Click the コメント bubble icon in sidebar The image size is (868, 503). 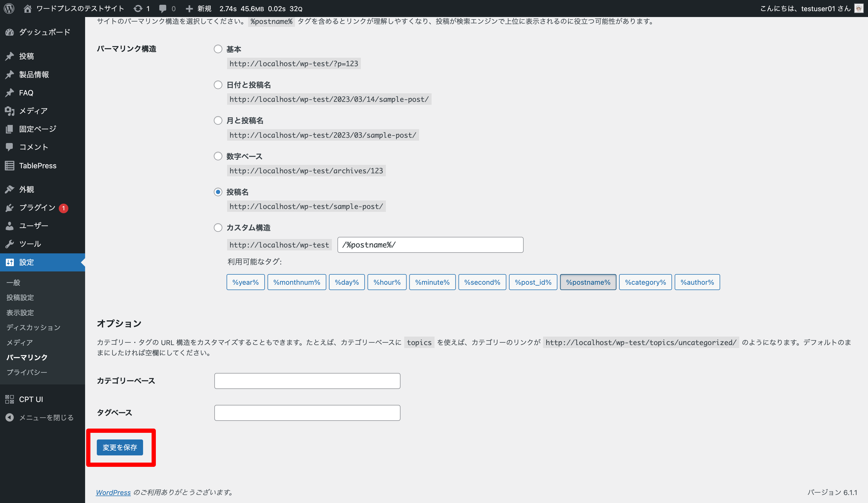[x=10, y=147]
